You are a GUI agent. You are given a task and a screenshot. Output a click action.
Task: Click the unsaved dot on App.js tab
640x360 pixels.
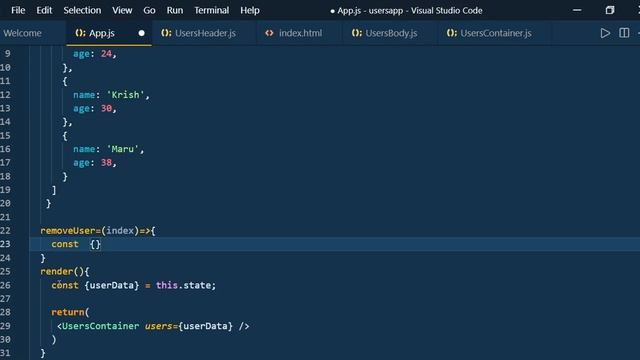pos(141,33)
